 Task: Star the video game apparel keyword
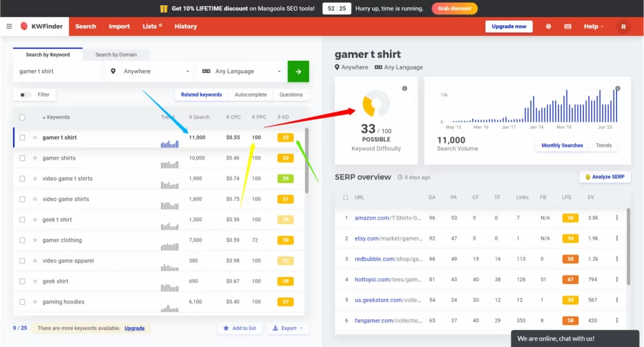[35, 261]
